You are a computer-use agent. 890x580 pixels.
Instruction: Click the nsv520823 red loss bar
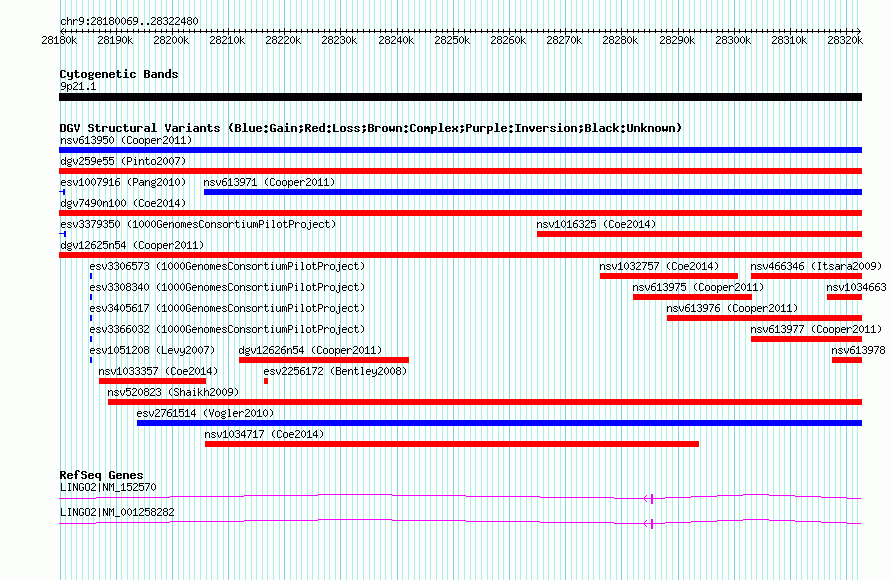click(485, 402)
